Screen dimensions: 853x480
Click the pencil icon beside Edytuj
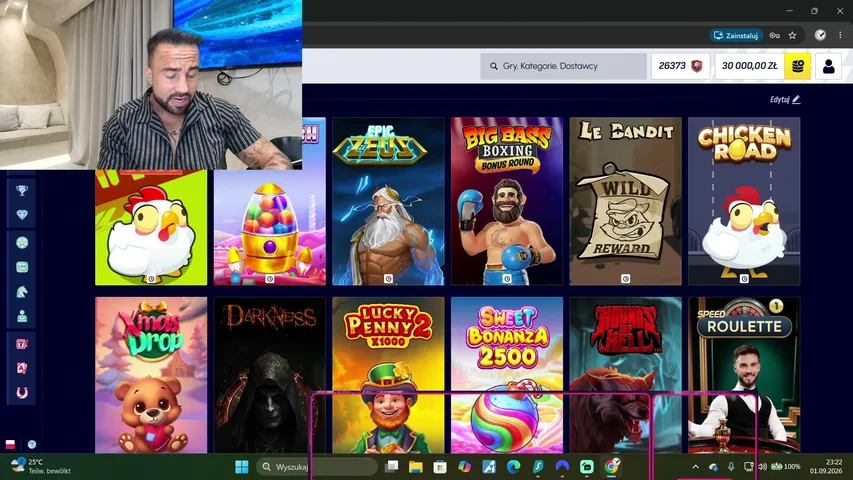pos(796,100)
